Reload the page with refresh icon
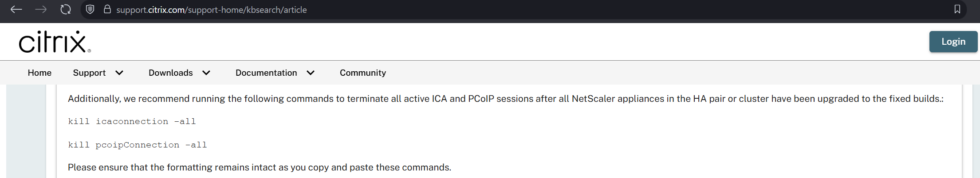 66,9
